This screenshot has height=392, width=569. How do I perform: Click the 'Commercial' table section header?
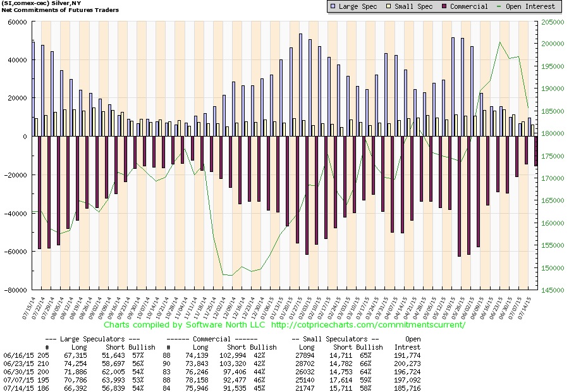point(212,339)
